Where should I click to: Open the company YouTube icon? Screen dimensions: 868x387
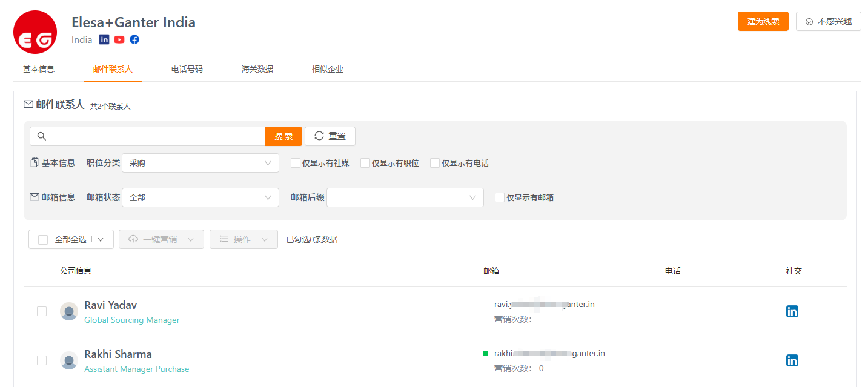pos(119,39)
